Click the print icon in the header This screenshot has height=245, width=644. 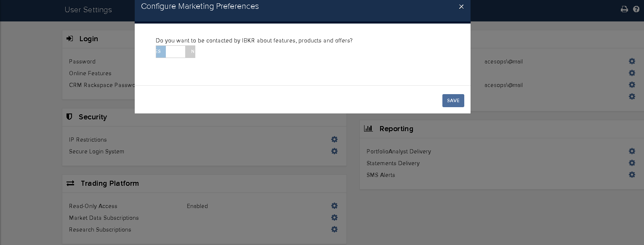(x=624, y=9)
